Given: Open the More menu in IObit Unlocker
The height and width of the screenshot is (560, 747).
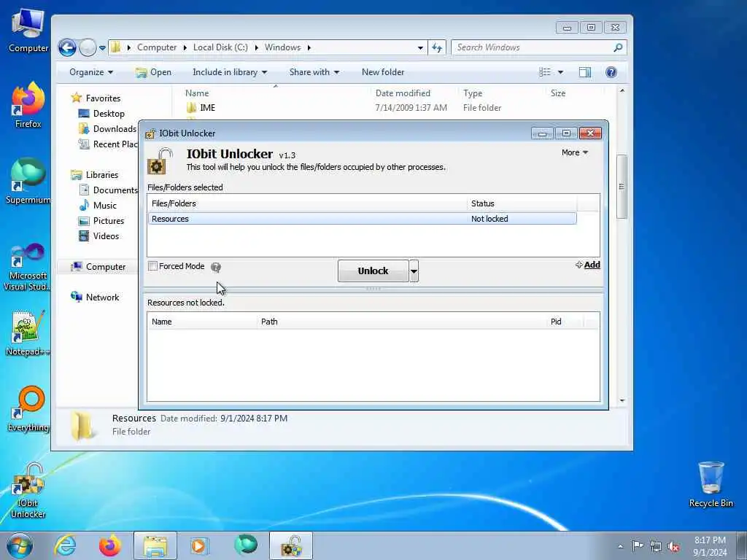Looking at the screenshot, I should pyautogui.click(x=575, y=152).
